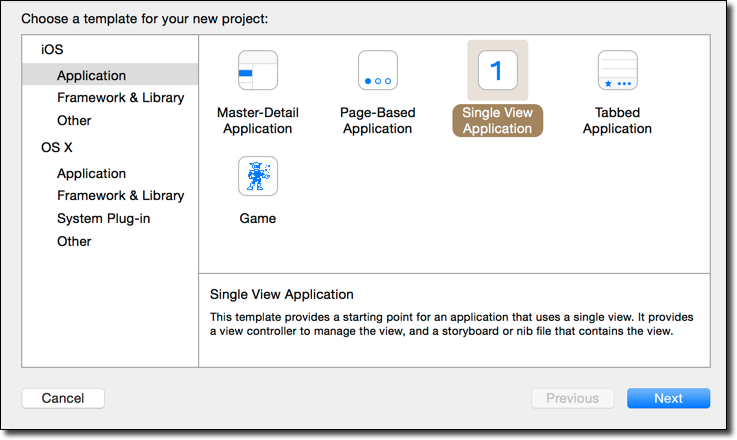Select Application under OS X

(x=91, y=173)
